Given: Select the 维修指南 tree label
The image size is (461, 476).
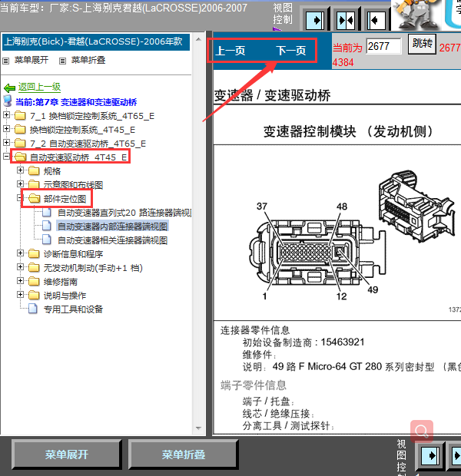Looking at the screenshot, I should click(61, 282).
